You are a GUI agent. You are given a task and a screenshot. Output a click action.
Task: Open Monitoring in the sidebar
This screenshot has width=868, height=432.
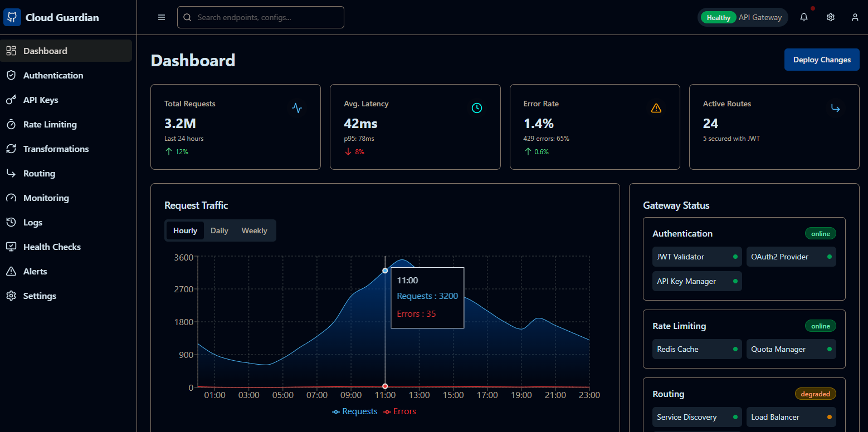66,198
